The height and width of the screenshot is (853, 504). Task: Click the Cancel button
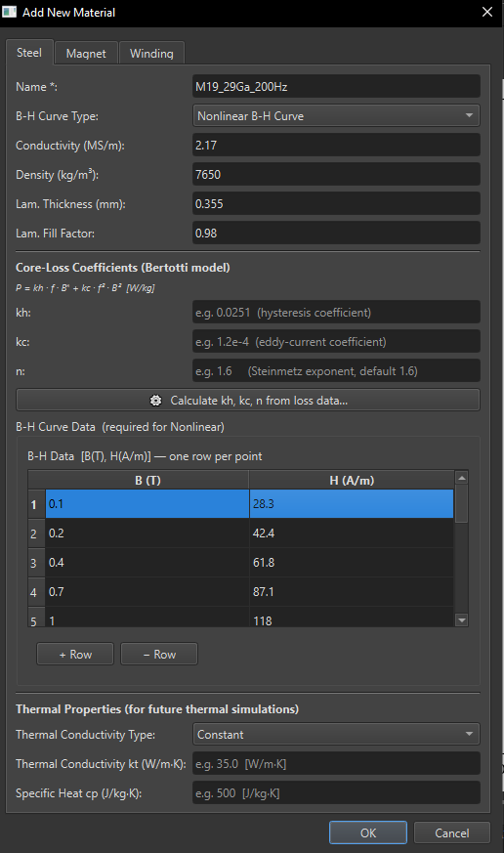(452, 832)
